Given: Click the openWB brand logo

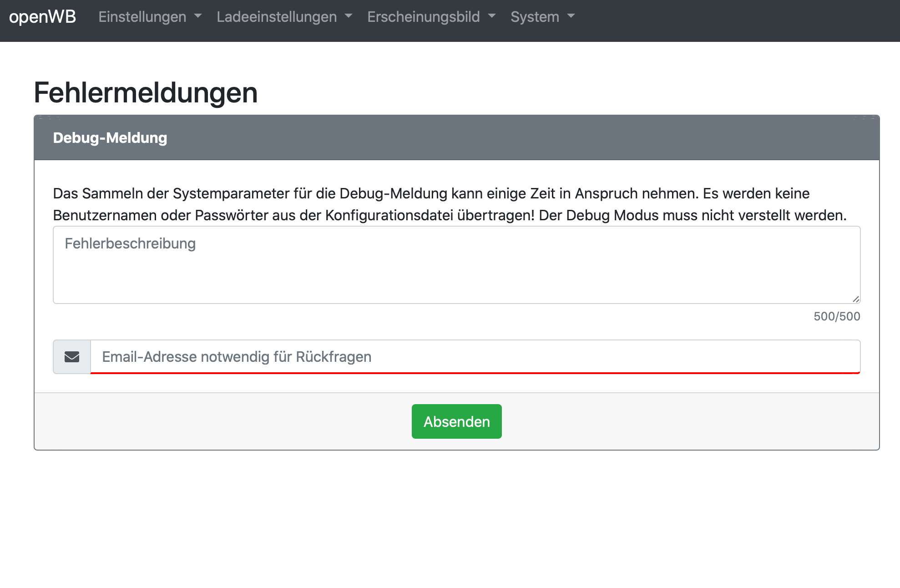Looking at the screenshot, I should tap(43, 17).
